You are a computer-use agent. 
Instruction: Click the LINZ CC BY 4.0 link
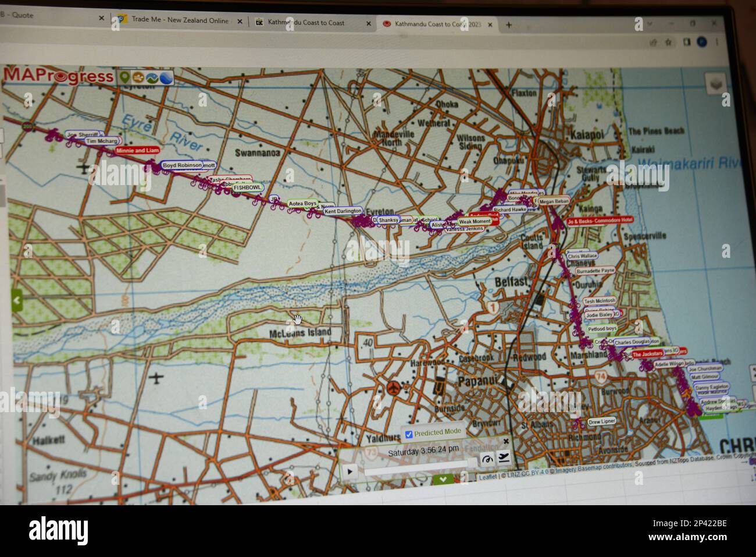point(528,473)
